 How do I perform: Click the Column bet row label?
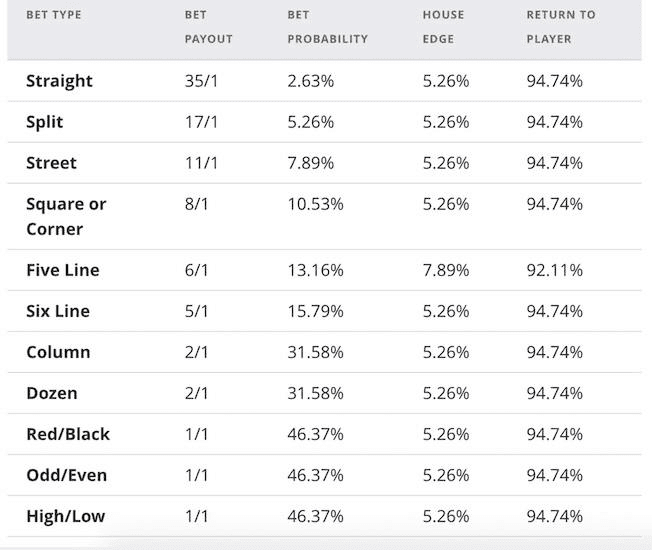(58, 352)
